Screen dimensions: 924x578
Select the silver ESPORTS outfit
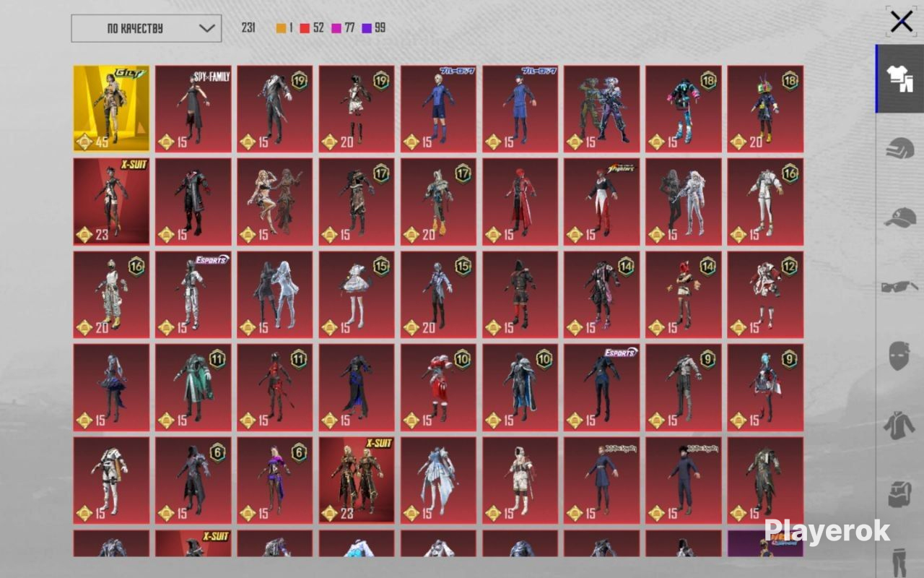(x=193, y=294)
